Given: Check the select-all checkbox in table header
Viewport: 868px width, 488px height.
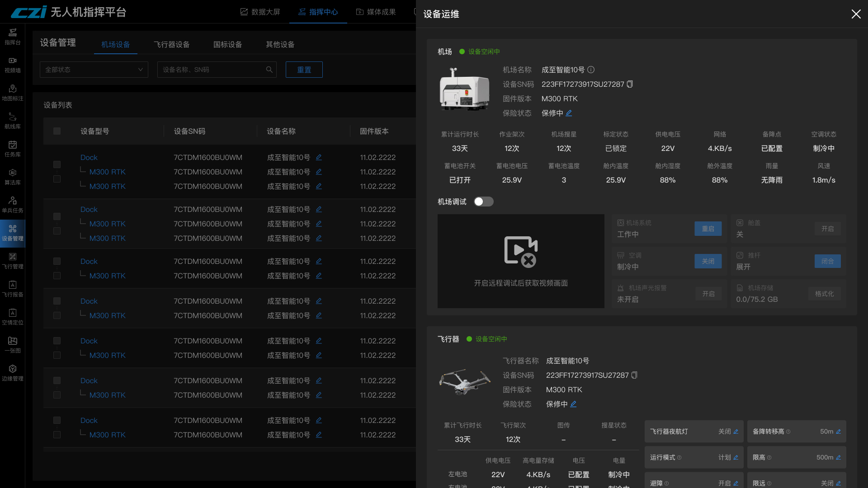Looking at the screenshot, I should (57, 131).
